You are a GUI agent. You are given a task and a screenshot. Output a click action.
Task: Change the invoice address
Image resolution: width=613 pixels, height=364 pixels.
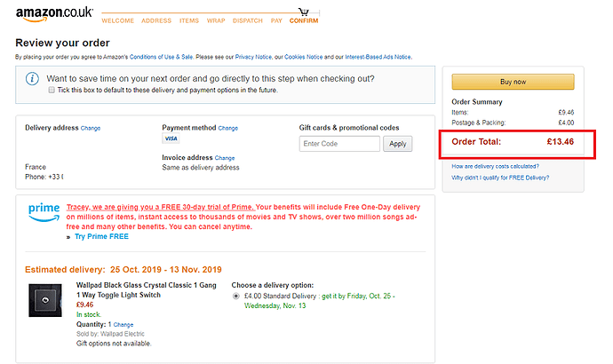click(225, 158)
